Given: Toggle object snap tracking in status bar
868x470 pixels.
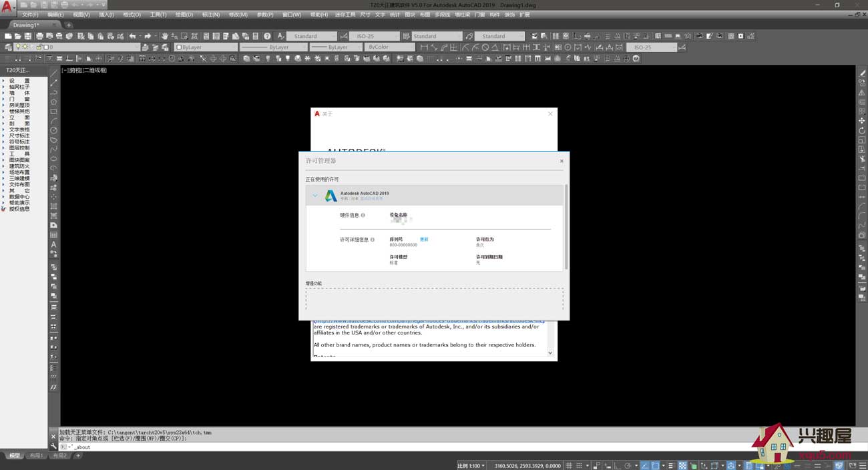Looking at the screenshot, I should coord(645,465).
